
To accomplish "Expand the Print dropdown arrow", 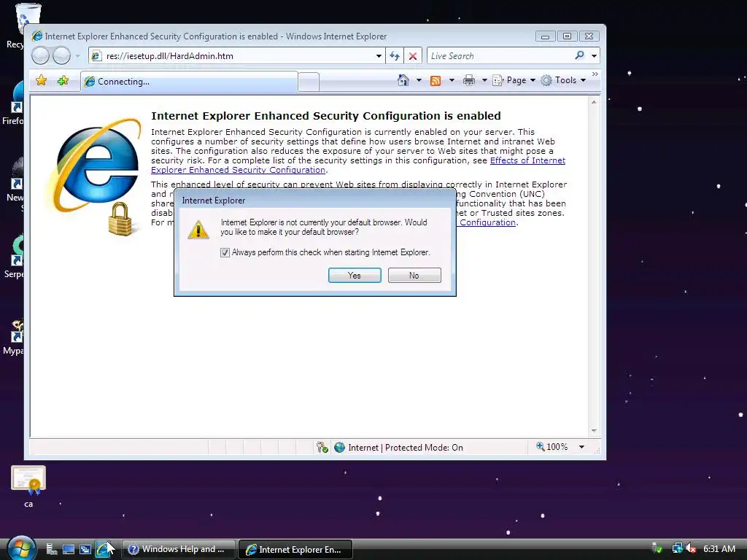I will (484, 80).
